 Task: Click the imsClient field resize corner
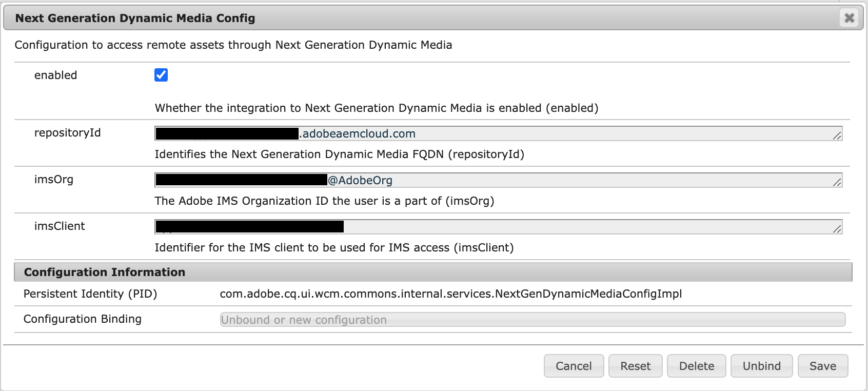(x=837, y=229)
